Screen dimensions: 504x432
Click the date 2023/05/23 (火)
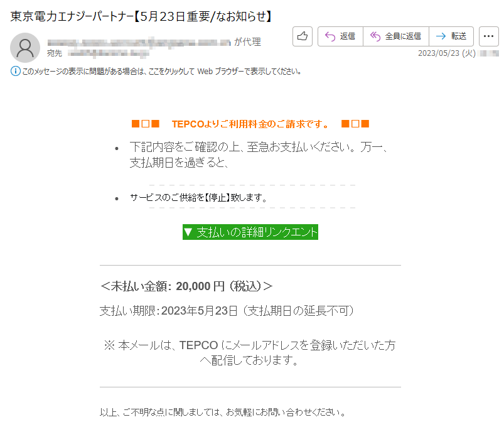coord(447,53)
